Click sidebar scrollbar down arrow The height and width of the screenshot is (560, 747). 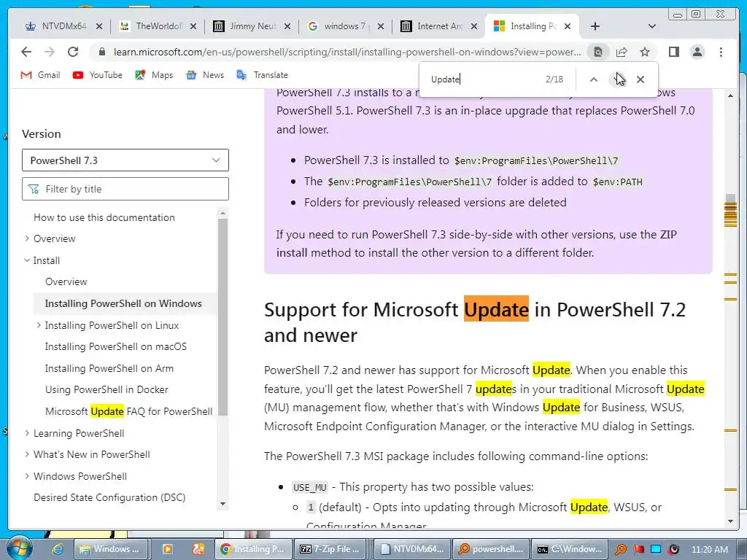pos(222,504)
